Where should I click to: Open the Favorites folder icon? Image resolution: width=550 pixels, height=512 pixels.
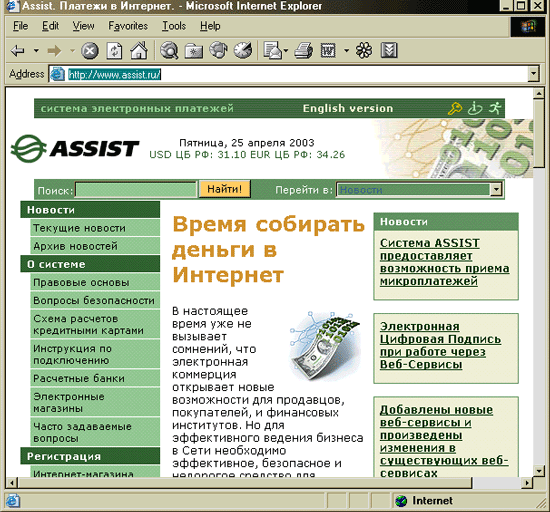pyautogui.click(x=194, y=51)
